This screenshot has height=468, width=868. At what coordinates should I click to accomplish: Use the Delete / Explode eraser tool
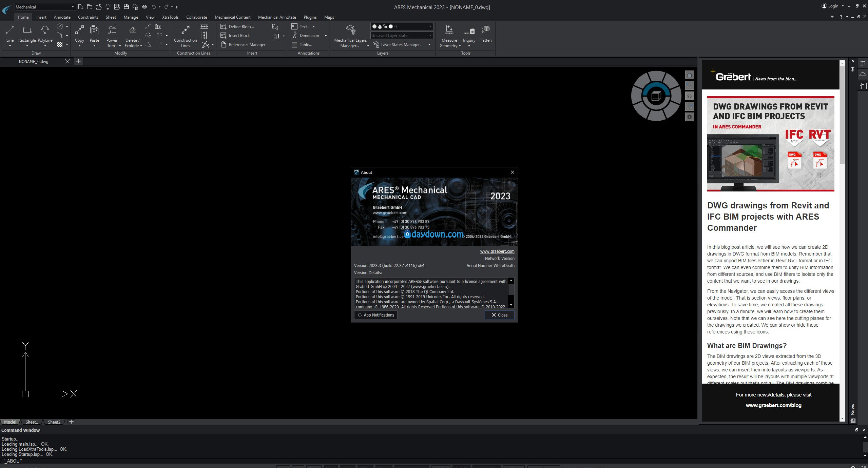(x=132, y=36)
